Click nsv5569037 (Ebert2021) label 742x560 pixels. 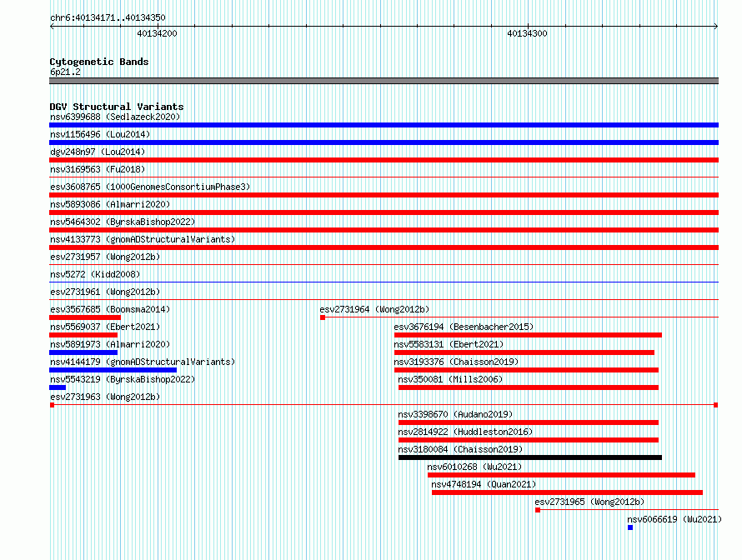105,327
